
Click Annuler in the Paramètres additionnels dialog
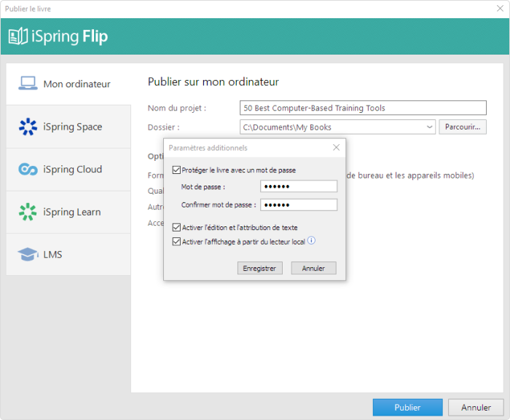click(x=313, y=268)
